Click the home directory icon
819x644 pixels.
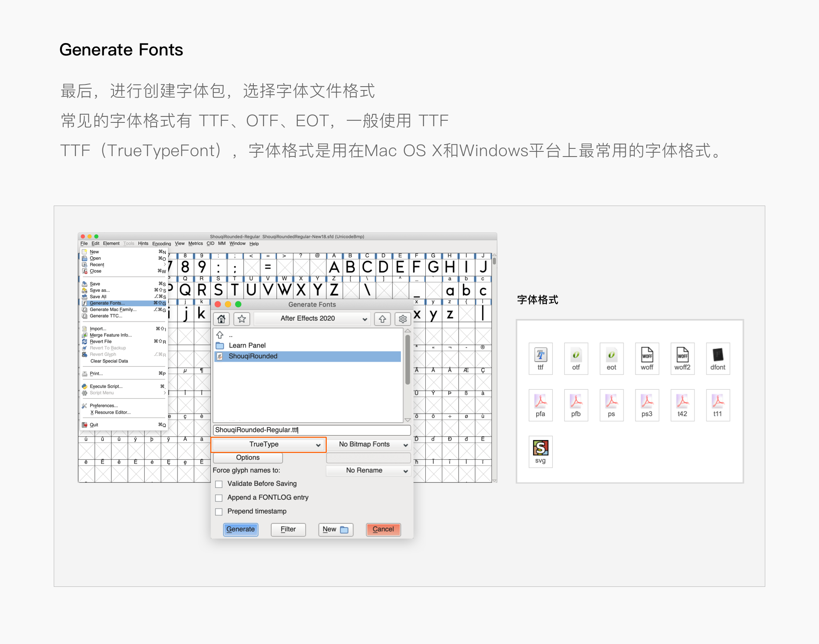[221, 319]
